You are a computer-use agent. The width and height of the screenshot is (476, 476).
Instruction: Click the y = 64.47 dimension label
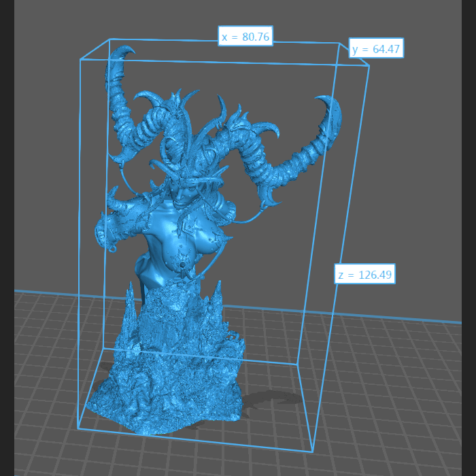tap(377, 48)
